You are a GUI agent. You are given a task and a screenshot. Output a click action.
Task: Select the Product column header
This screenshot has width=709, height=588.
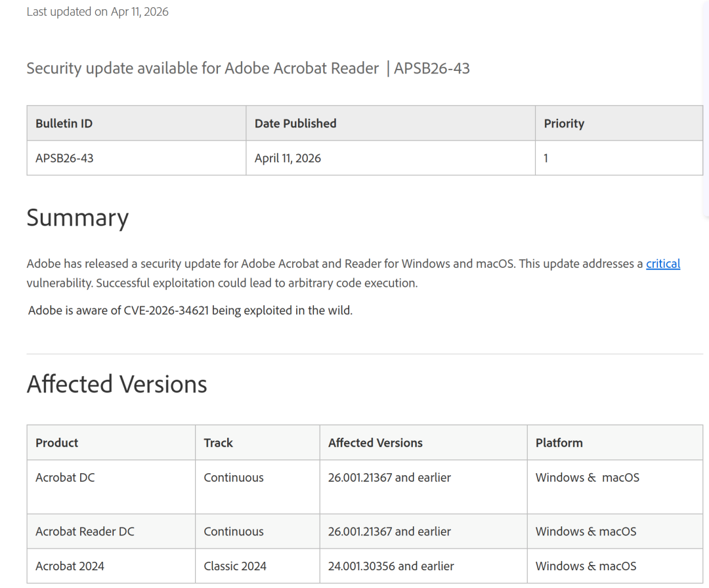(57, 443)
